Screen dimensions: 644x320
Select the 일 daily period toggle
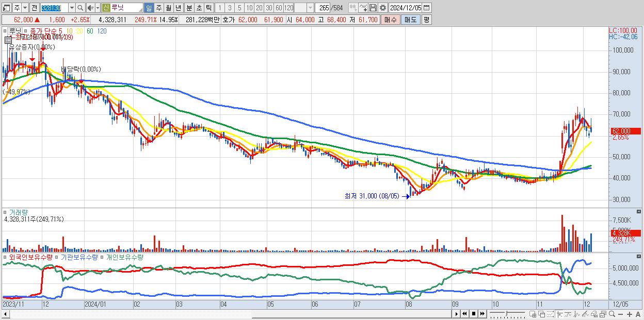point(149,8)
